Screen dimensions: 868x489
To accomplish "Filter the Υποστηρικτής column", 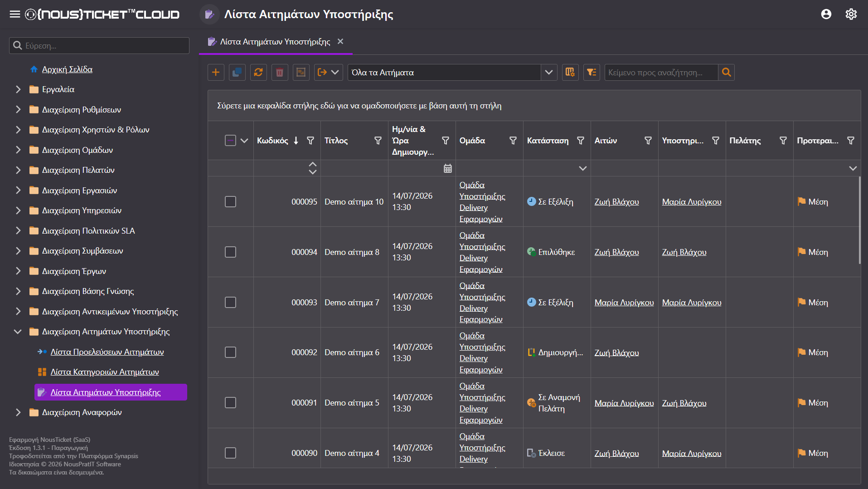I will click(x=716, y=141).
